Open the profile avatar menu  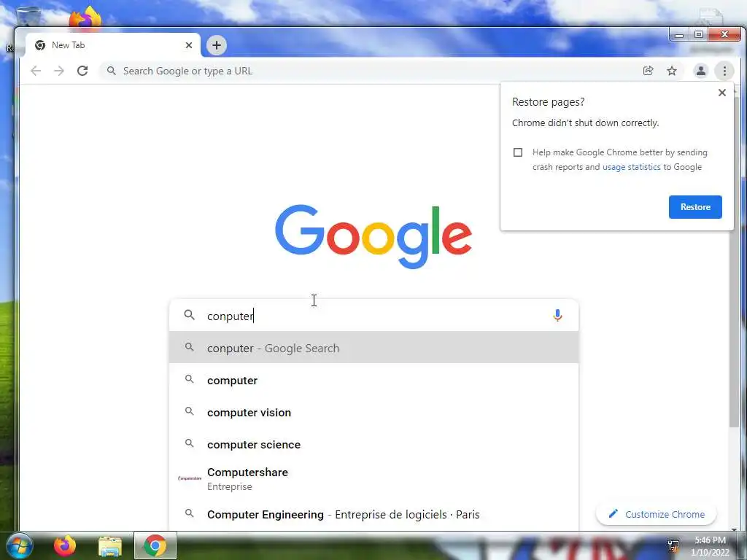click(701, 71)
